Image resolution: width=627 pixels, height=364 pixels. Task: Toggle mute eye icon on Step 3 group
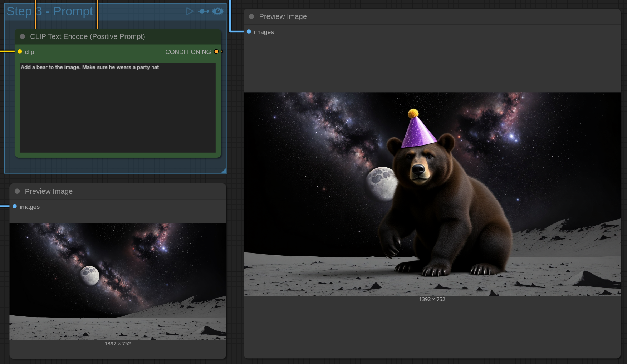click(218, 11)
